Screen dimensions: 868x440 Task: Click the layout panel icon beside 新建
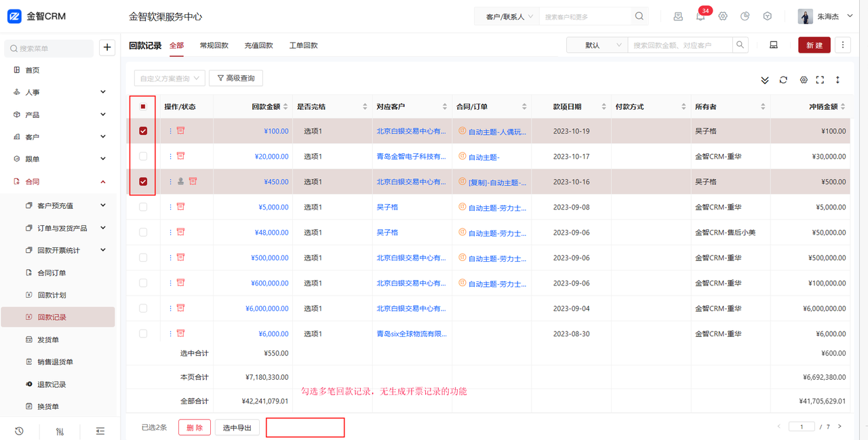tap(774, 45)
